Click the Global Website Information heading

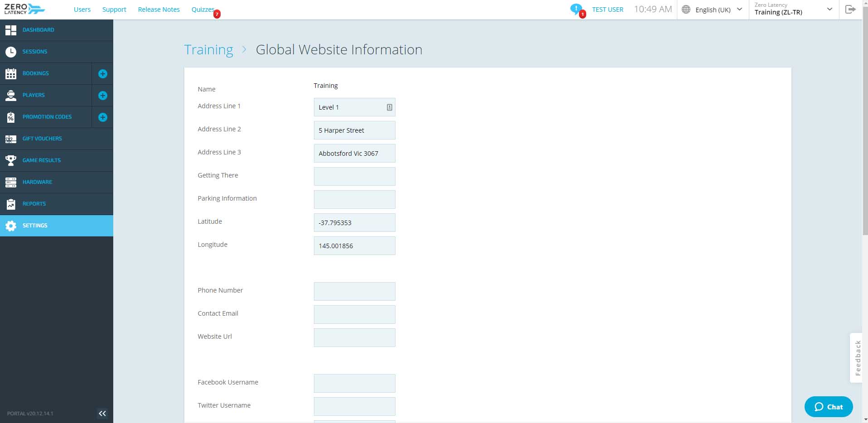point(339,49)
